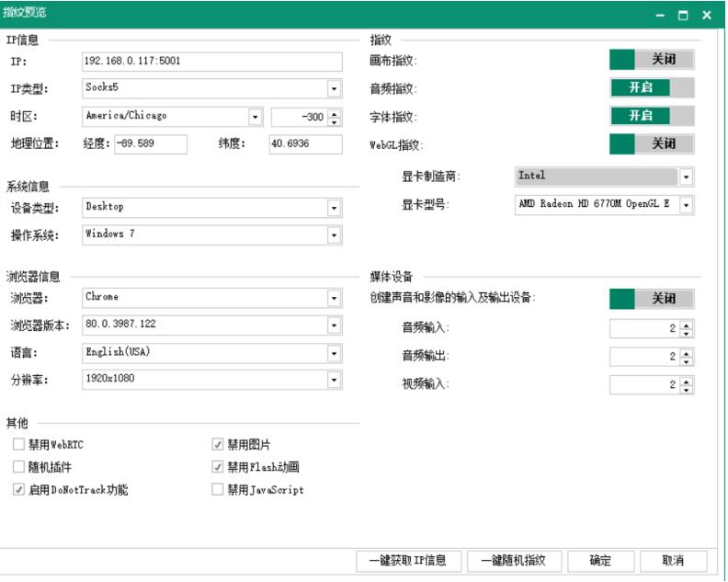Toggle the 画布指纹 canvas fingerprint switch
The image size is (728, 582).
(652, 60)
